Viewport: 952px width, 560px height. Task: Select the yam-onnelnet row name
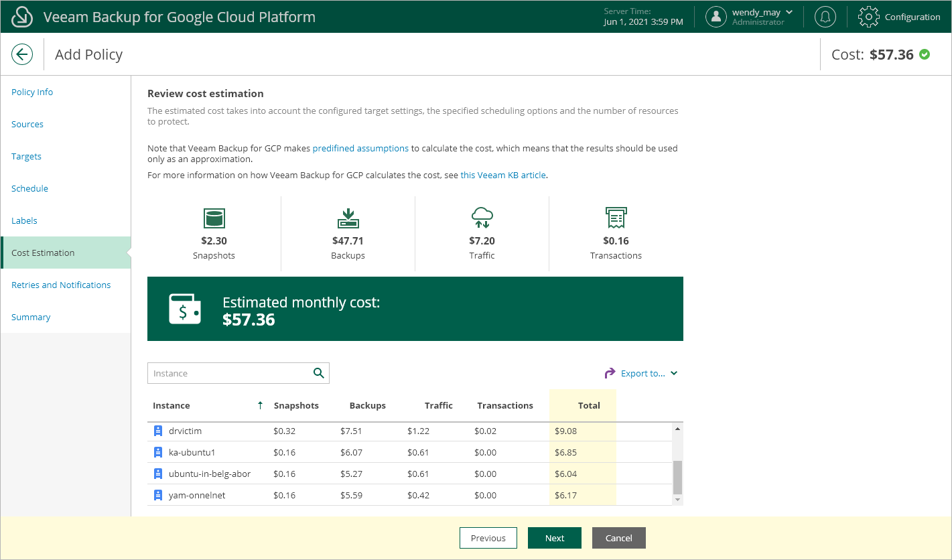click(x=197, y=495)
